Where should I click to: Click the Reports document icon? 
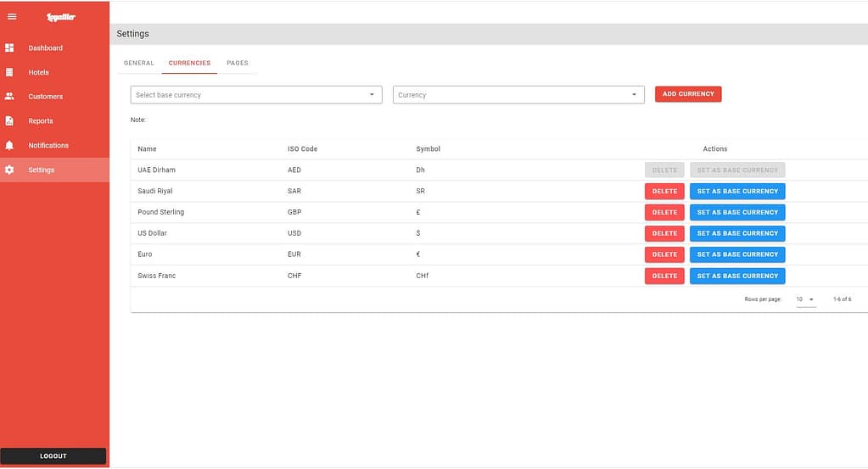click(9, 121)
